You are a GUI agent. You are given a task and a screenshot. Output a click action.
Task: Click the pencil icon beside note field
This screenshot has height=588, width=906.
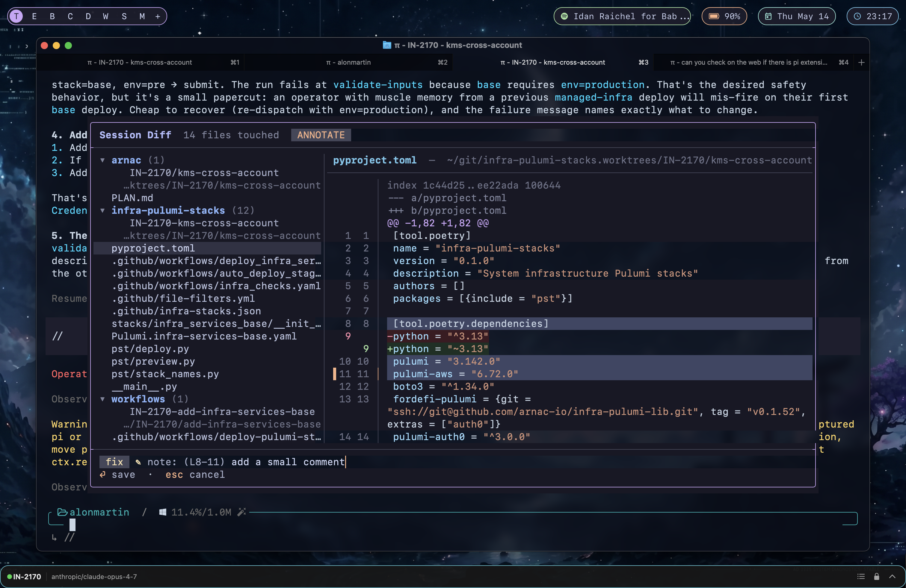(138, 462)
